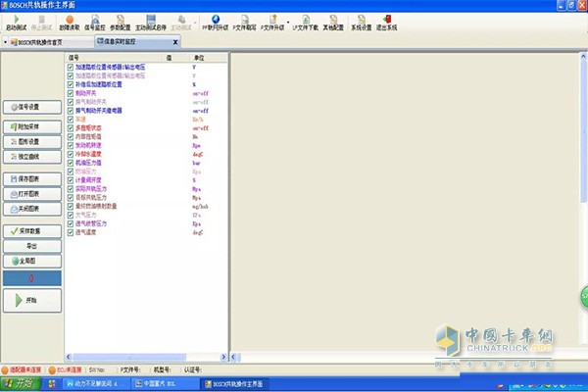Click the 开始 button with the green arrow
The width and height of the screenshot is (588, 392).
coord(32,300)
